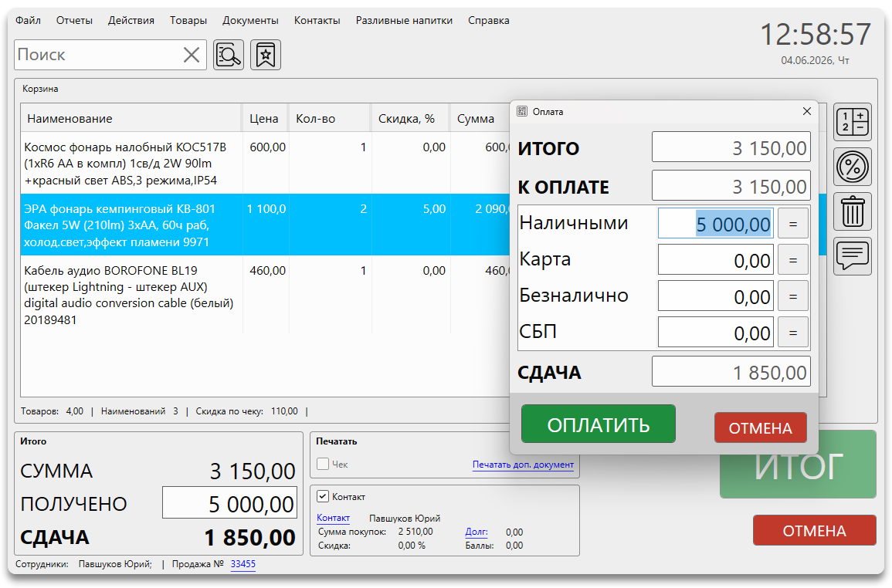The height and width of the screenshot is (588, 892).
Task: Open the Контакт link
Action: click(x=333, y=518)
